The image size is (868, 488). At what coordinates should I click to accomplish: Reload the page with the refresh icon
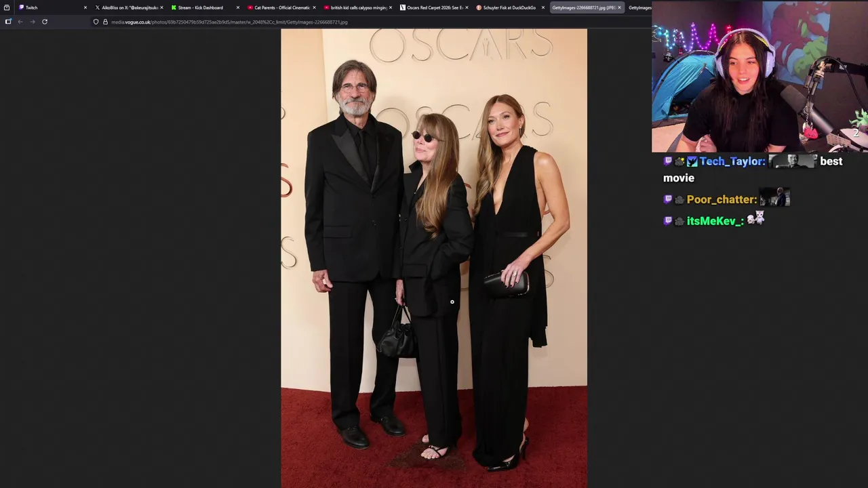pyautogui.click(x=45, y=22)
